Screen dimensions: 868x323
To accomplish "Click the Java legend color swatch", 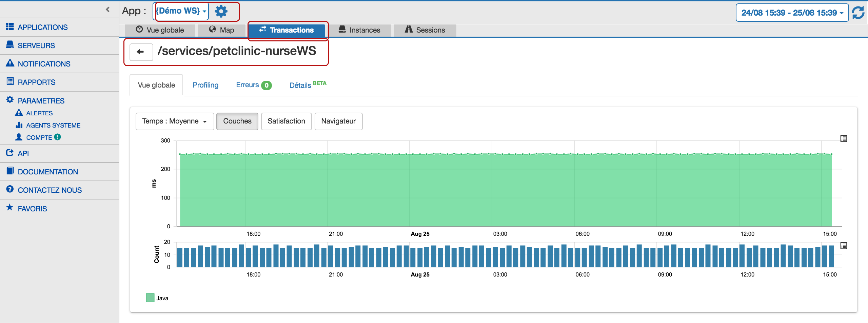I will (150, 298).
